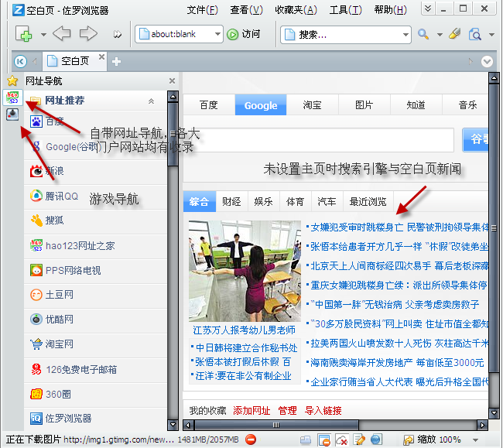Expand the toolbar overflow chevrons
Image resolution: width=503 pixels, height=448 pixels.
point(118,34)
